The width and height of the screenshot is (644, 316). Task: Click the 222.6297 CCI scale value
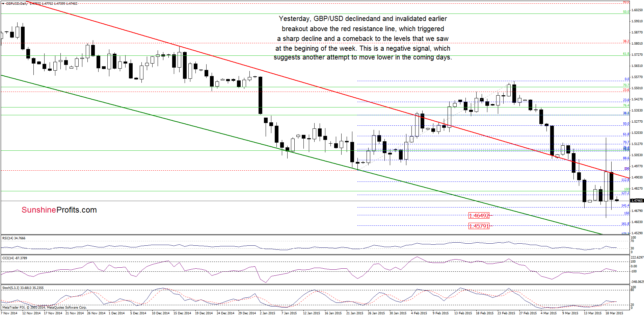pyautogui.click(x=637, y=258)
